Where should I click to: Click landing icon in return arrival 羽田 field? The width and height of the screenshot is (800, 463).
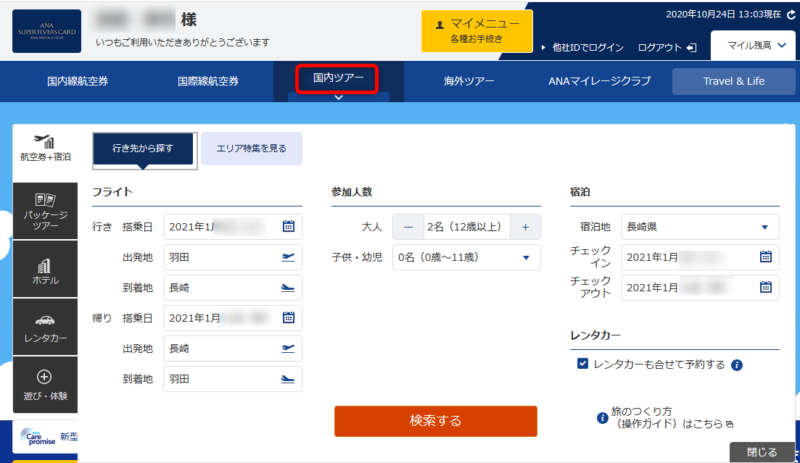[x=288, y=379]
